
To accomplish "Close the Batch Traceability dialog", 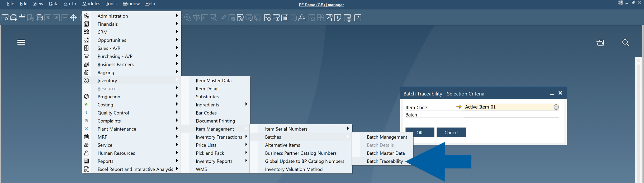I will (x=560, y=93).
